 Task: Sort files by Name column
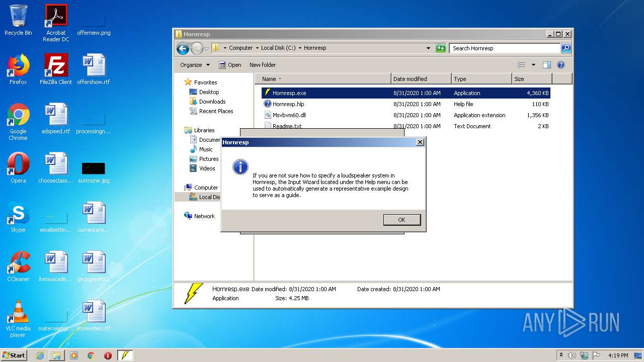tap(323, 79)
